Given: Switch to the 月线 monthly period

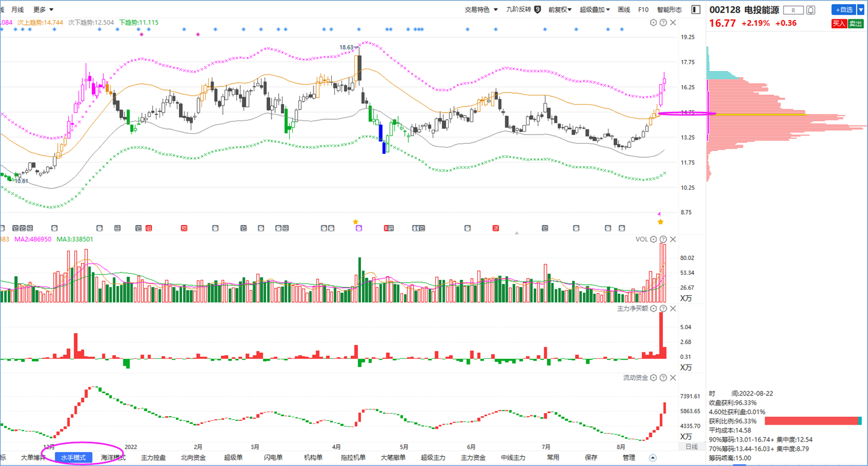Looking at the screenshot, I should click(x=18, y=10).
